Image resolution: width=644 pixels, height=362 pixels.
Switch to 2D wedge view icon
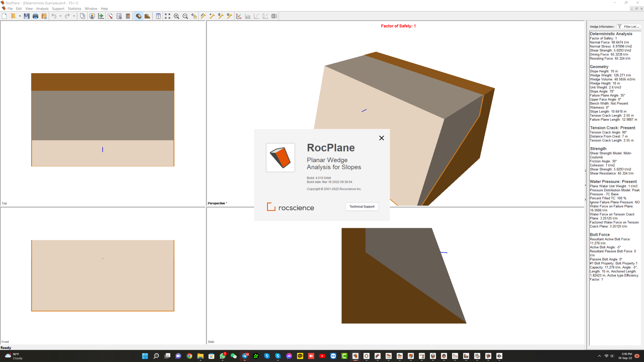[147, 16]
